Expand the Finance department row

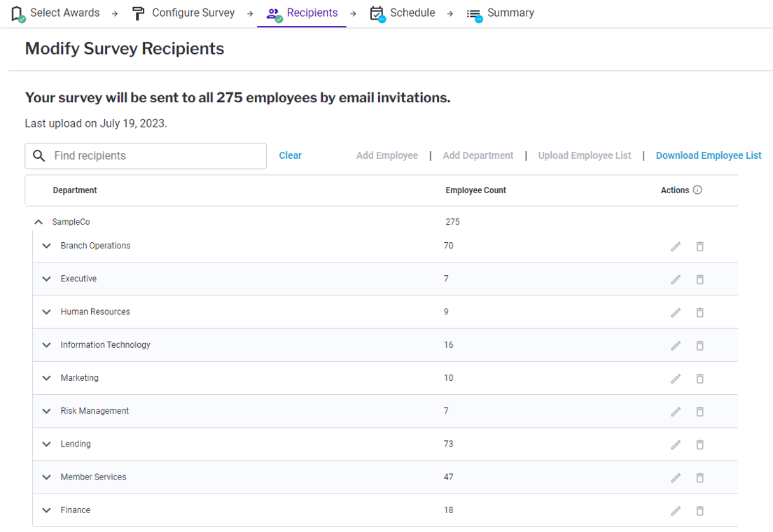point(47,510)
